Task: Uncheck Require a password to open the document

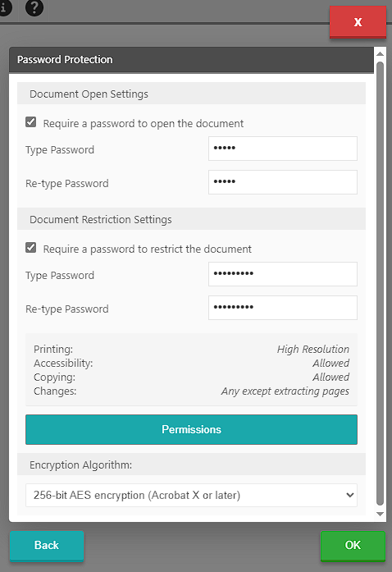Action: point(31,121)
